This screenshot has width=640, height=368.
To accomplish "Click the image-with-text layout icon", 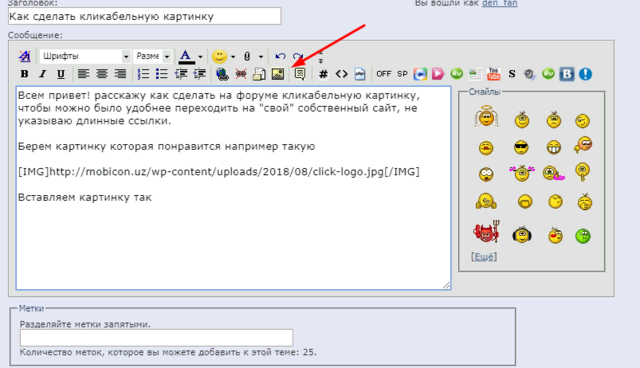I will click(475, 74).
